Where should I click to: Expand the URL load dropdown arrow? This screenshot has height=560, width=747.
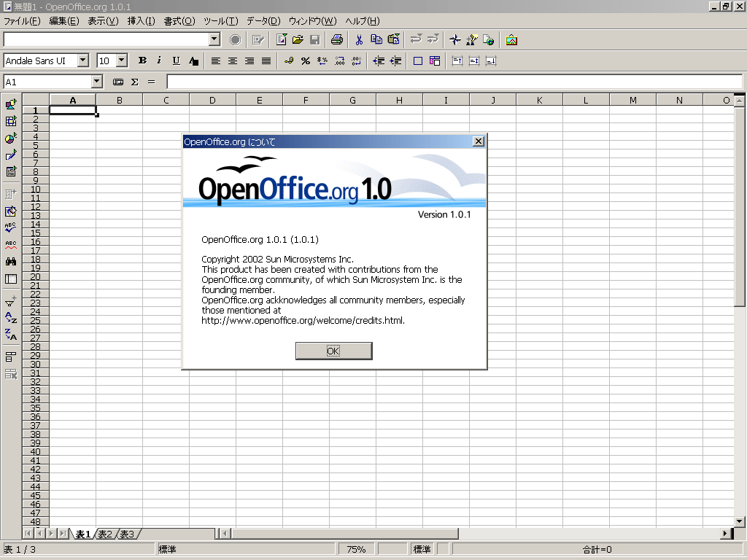[214, 39]
